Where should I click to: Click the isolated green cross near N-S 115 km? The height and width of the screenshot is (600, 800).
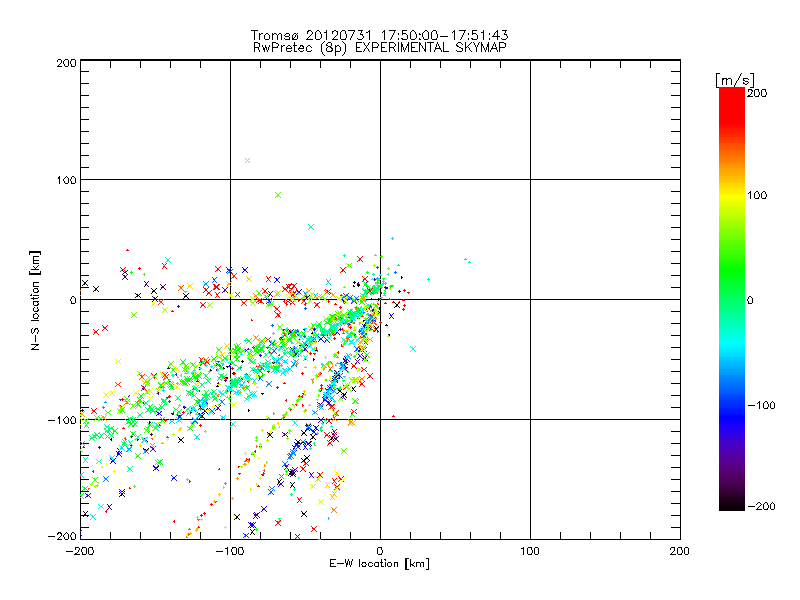(x=248, y=161)
